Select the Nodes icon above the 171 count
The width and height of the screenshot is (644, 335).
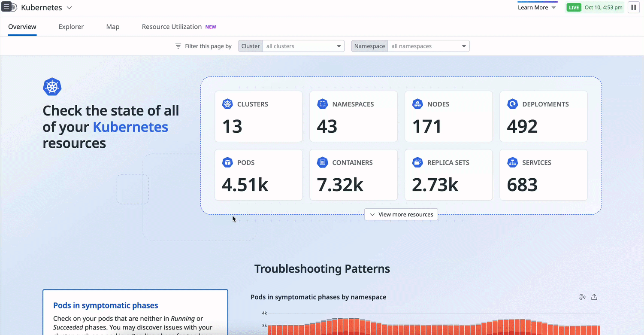click(x=417, y=104)
